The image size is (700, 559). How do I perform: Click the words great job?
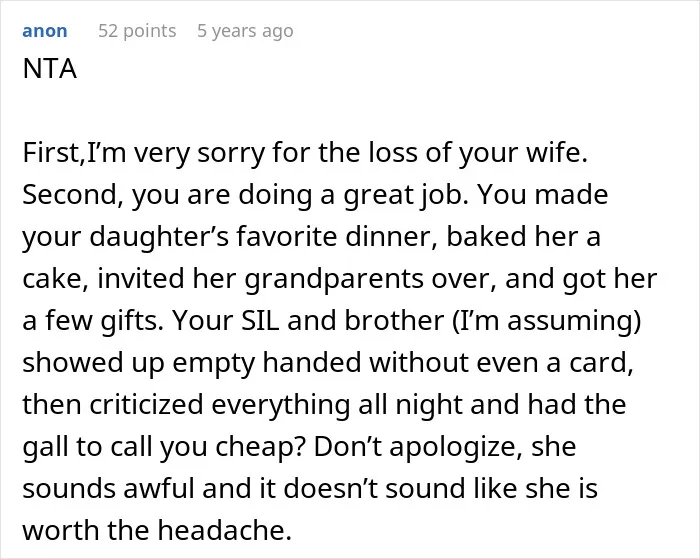[x=405, y=196]
